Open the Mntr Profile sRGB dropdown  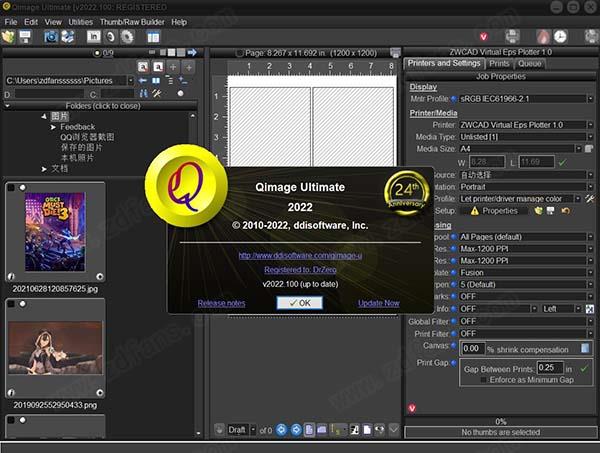pos(590,99)
